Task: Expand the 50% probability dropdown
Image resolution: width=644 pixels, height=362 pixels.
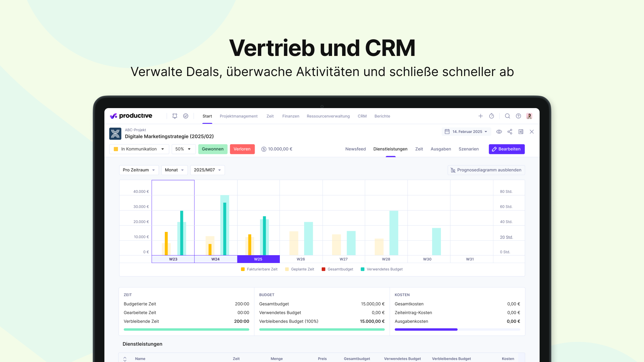Action: pos(183,149)
